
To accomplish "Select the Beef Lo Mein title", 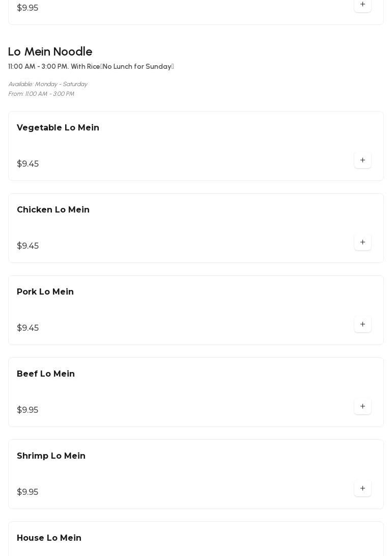I will [46, 374].
